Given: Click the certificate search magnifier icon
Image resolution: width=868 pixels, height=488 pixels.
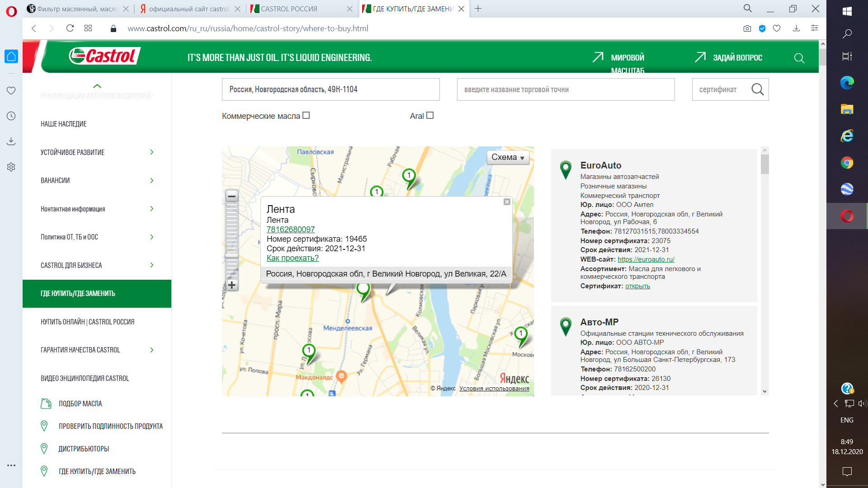Looking at the screenshot, I should 757,89.
